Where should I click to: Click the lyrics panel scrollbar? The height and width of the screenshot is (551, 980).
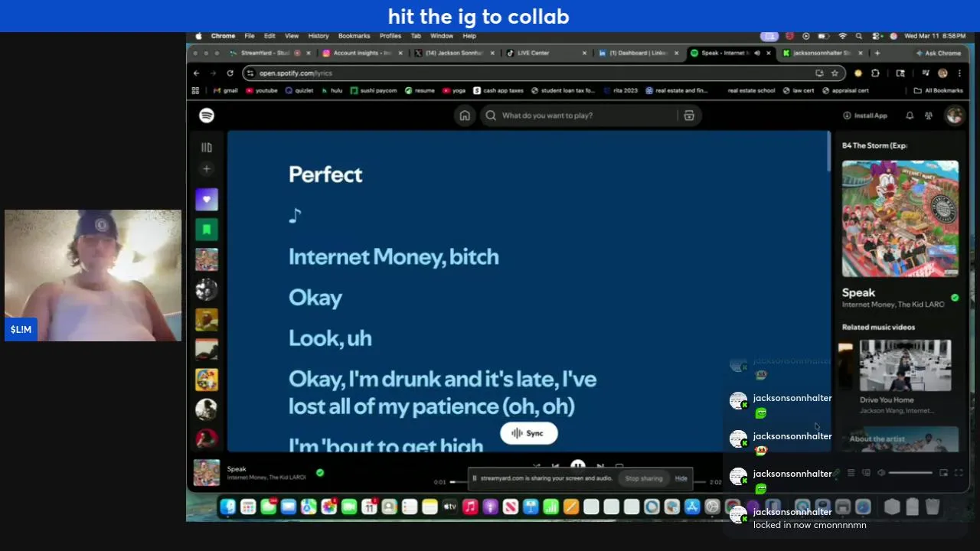[x=828, y=152]
